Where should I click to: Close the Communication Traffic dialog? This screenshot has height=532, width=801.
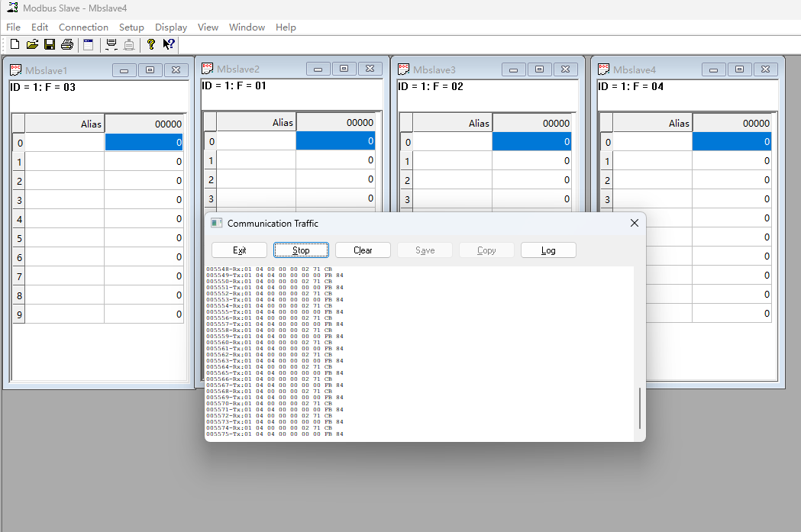(x=634, y=223)
